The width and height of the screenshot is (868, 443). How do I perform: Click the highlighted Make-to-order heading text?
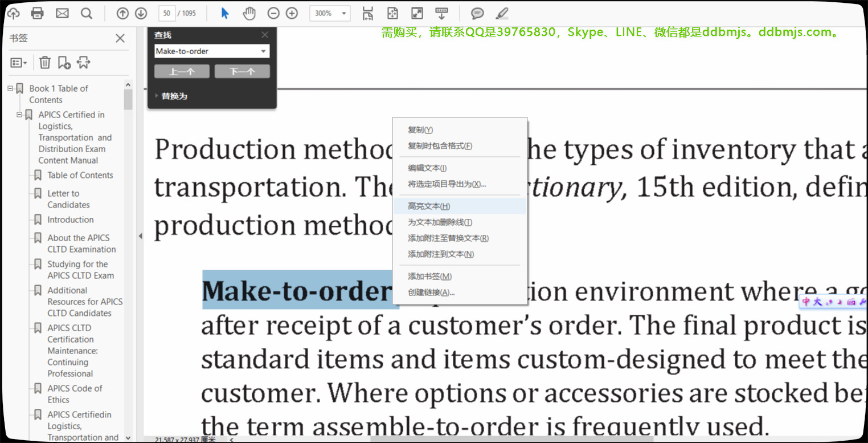(x=297, y=291)
